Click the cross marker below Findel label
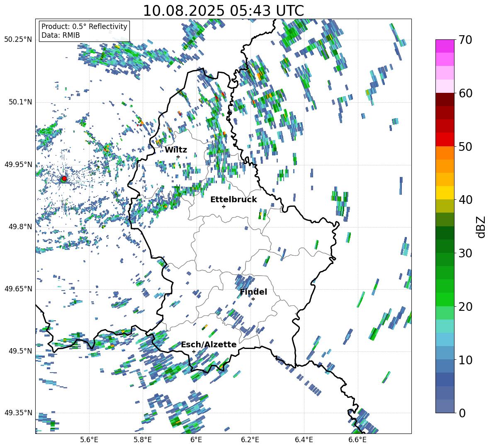Image resolution: width=491 pixels, height=448 pixels. (253, 299)
